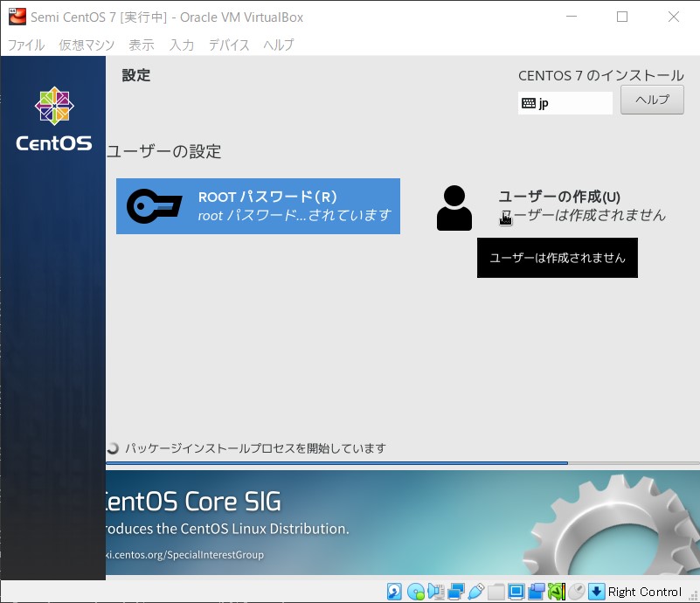Open the ROOT パスワード(R) setting
700x603 pixels.
[258, 206]
